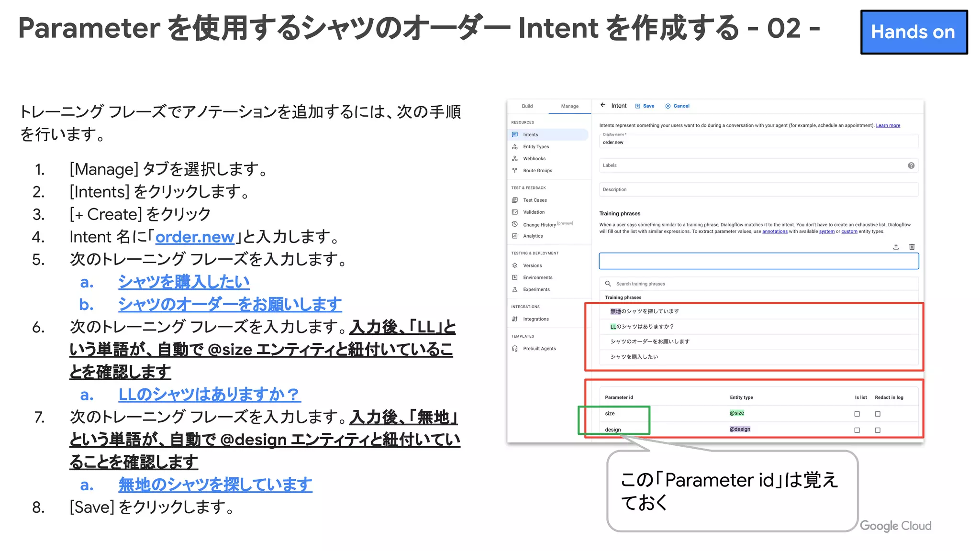Viewport: 980px width, 551px height.
Task: Click the order.new link in step 4
Action: coord(195,237)
